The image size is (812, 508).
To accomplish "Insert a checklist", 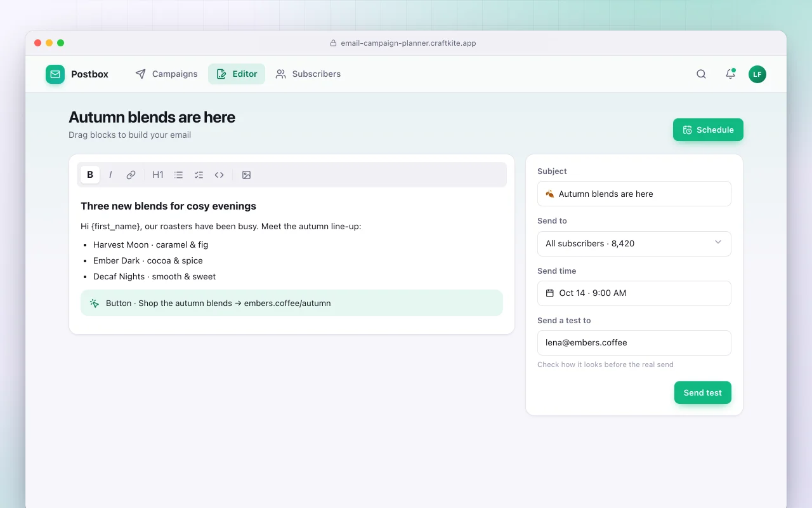I will (x=199, y=175).
